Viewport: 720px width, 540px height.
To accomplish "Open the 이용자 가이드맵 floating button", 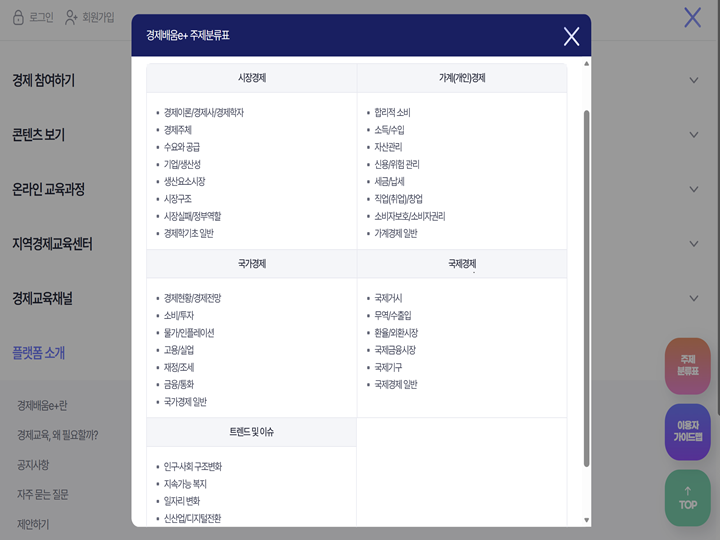I will pos(687,431).
